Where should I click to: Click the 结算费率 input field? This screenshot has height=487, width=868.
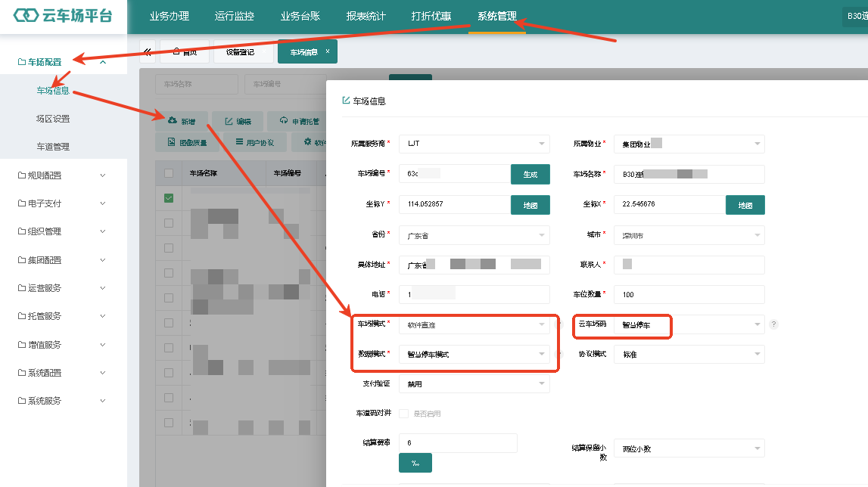pos(458,442)
